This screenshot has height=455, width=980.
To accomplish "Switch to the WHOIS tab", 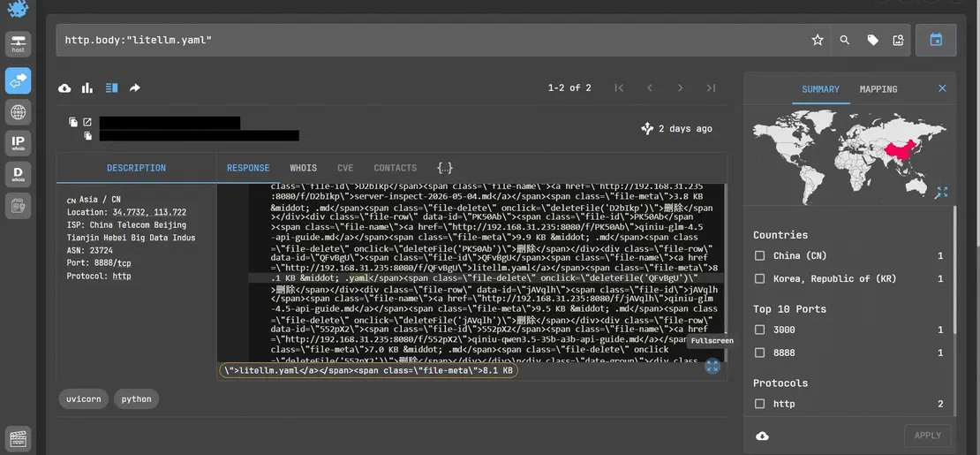I will 303,168.
